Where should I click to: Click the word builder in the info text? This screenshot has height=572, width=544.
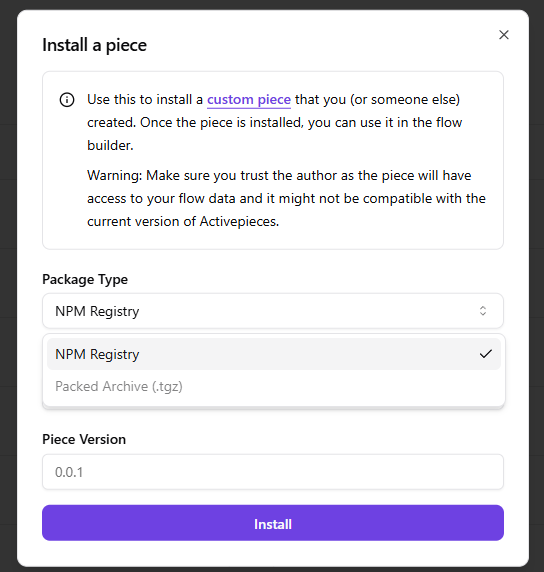pyautogui.click(x=110, y=146)
